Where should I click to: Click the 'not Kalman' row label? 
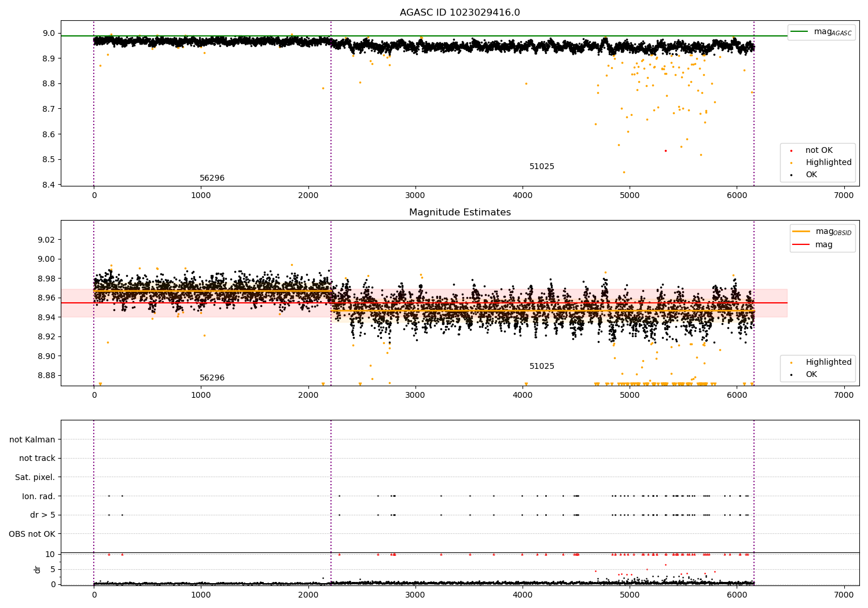point(32,439)
